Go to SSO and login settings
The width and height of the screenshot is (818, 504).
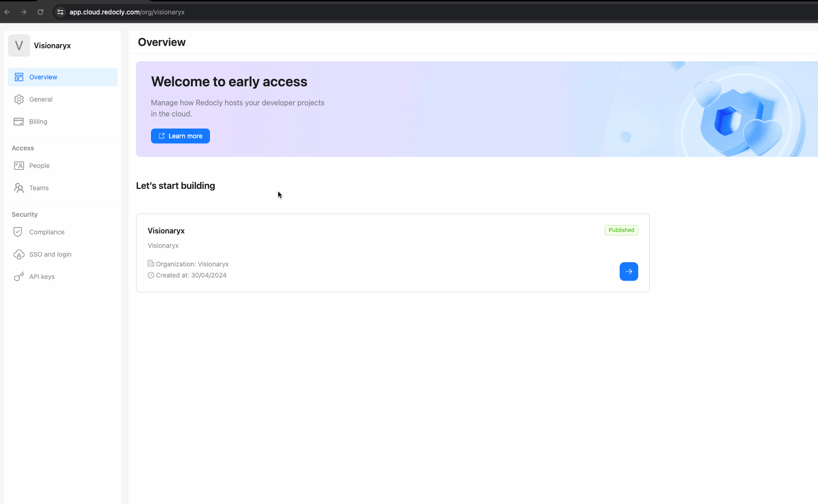pyautogui.click(x=50, y=254)
